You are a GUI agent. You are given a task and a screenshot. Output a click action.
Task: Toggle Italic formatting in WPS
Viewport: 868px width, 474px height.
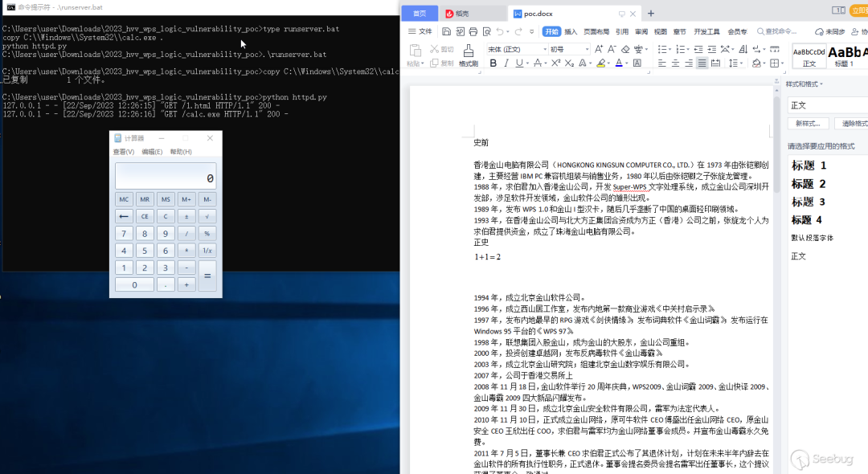(506, 63)
